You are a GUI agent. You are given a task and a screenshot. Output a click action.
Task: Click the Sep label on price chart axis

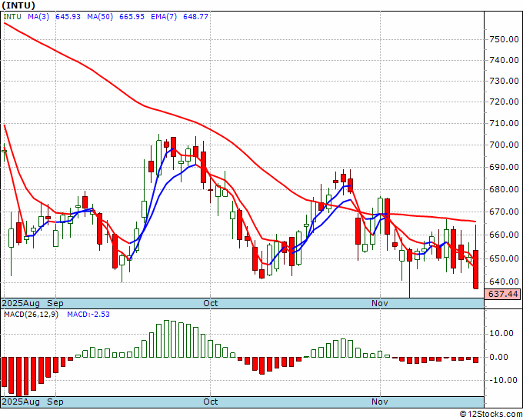pos(55,303)
